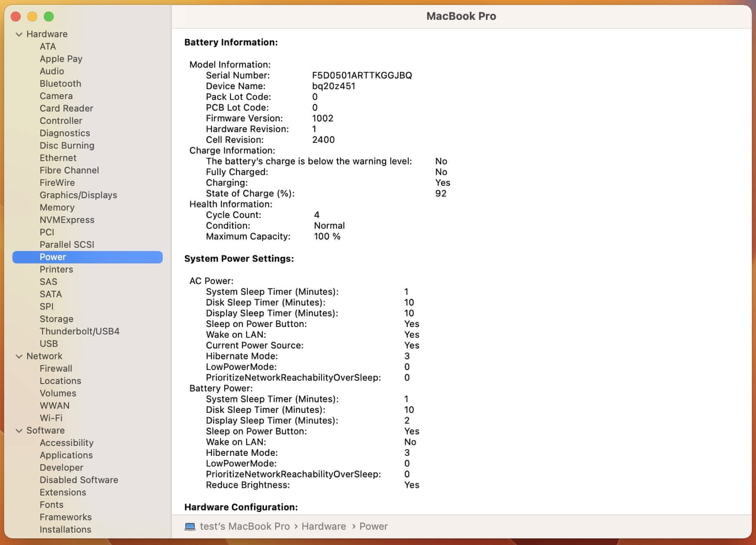Open Memory information
This screenshot has width=756, height=545.
(x=57, y=207)
